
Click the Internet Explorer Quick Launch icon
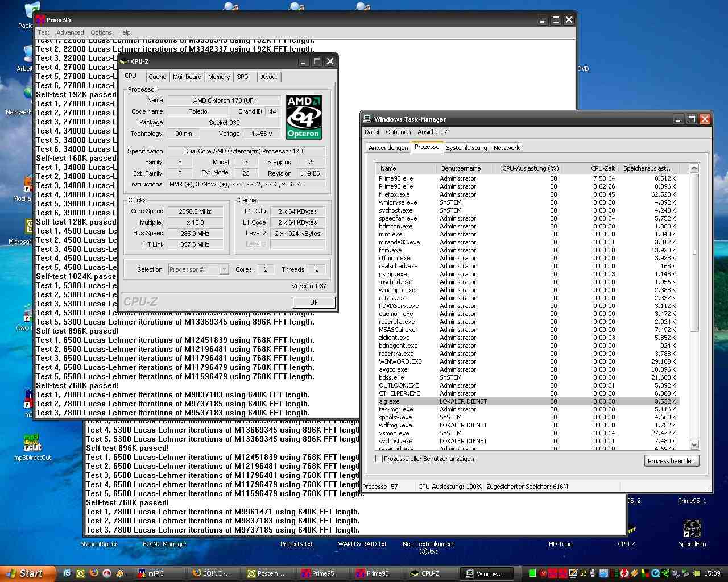pos(67,573)
